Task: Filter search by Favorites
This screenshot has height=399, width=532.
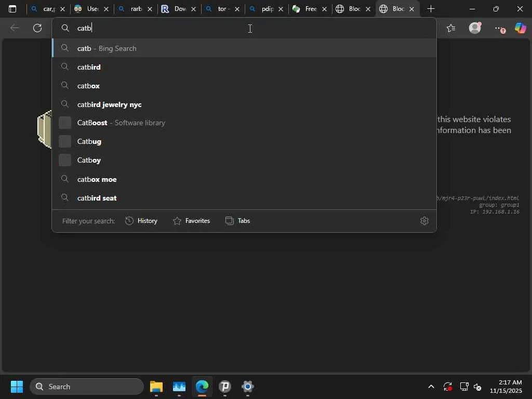Action: click(191, 221)
